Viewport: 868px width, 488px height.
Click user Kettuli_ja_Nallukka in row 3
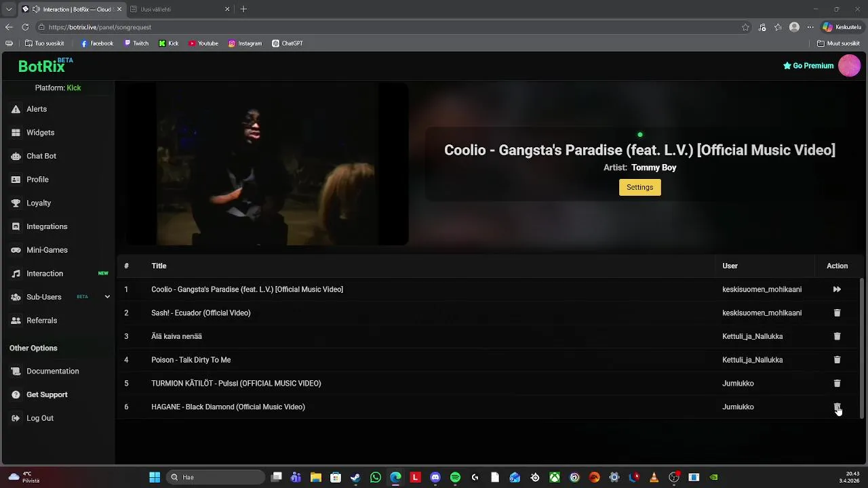753,336
